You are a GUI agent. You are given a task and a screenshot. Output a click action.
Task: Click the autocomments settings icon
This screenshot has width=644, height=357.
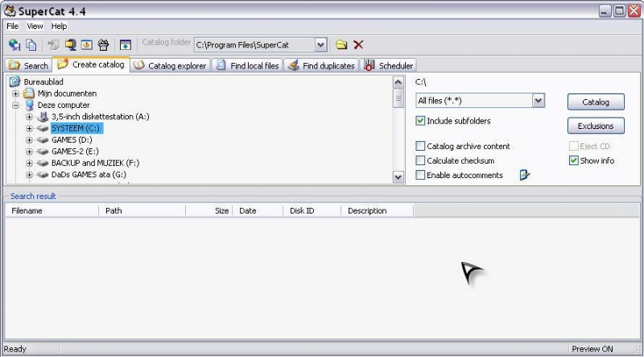(x=525, y=175)
